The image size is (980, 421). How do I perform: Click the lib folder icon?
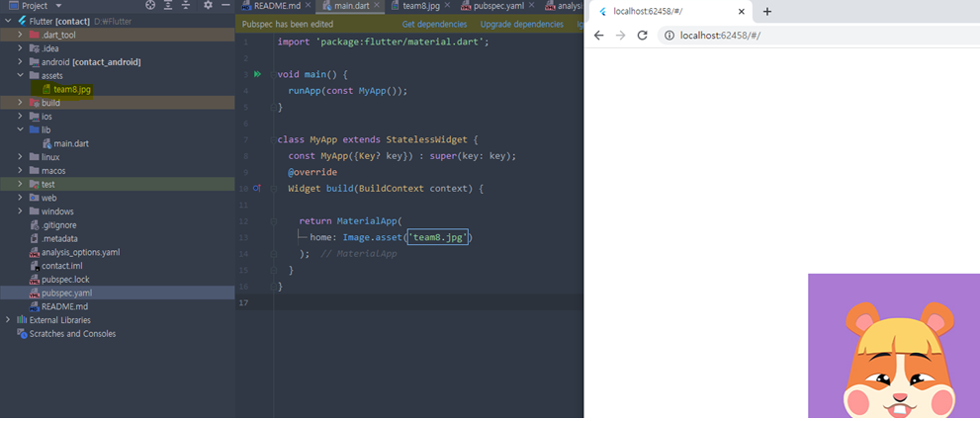(x=34, y=129)
